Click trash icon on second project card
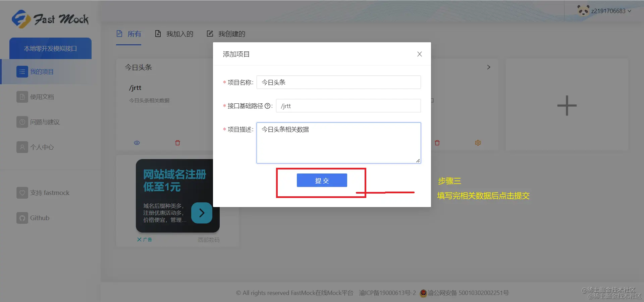Image resolution: width=644 pixels, height=302 pixels. coord(437,143)
